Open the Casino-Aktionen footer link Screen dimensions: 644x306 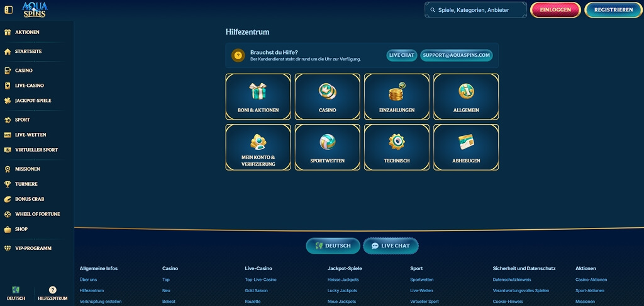coord(591,280)
